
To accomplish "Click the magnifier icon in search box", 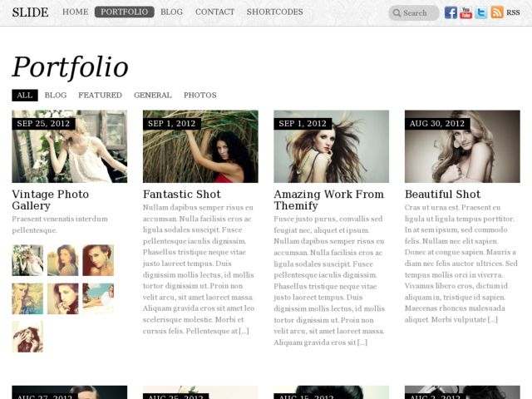I will coord(397,13).
